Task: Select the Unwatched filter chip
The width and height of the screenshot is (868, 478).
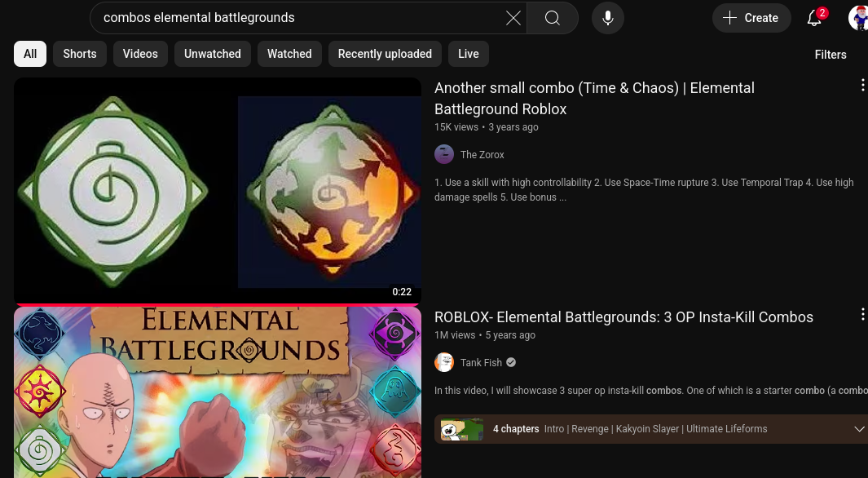Action: point(213,54)
